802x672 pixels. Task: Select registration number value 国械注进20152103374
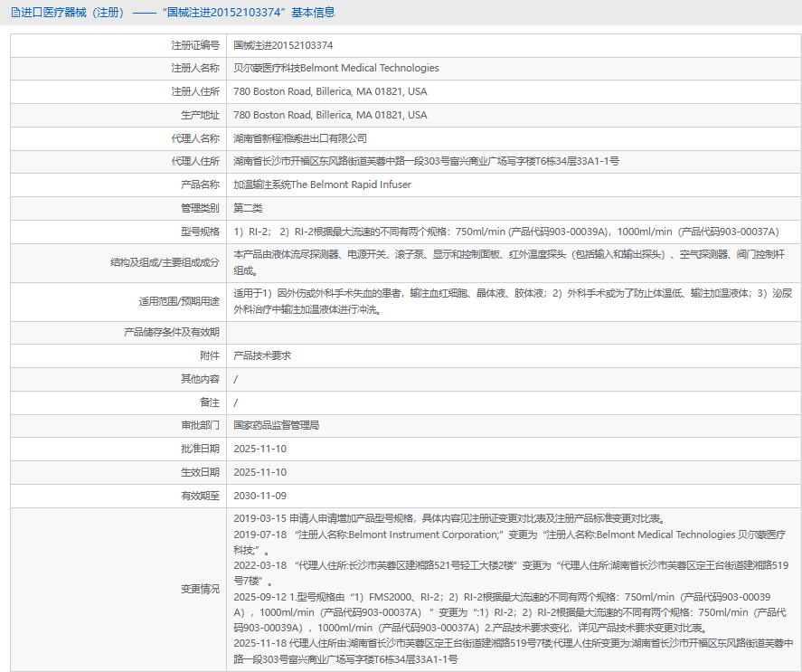pyautogui.click(x=283, y=45)
